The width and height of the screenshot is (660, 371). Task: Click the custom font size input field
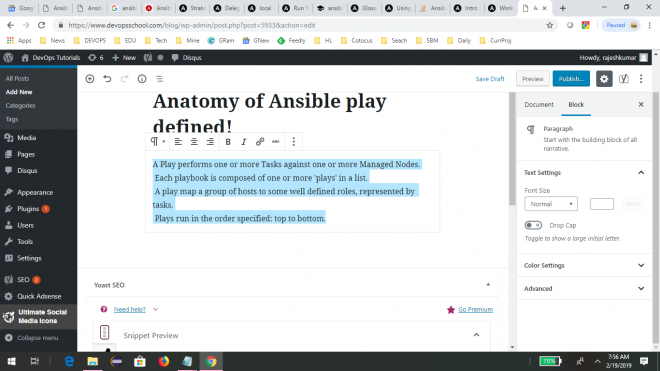coord(601,204)
